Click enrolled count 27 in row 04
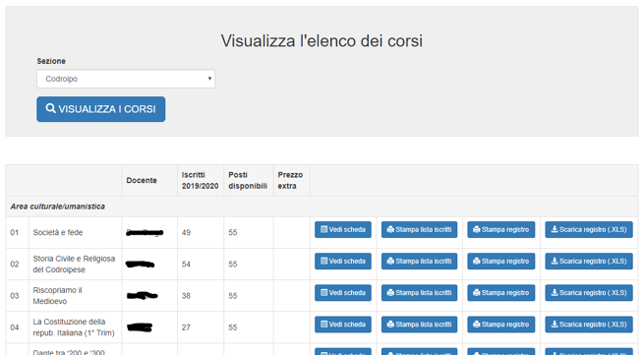The width and height of the screenshot is (644, 355). 186,327
